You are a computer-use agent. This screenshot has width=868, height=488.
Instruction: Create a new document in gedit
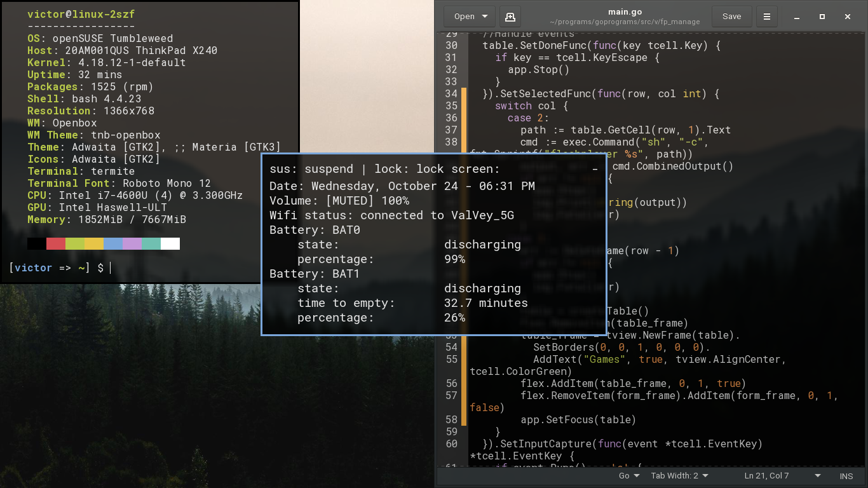510,17
